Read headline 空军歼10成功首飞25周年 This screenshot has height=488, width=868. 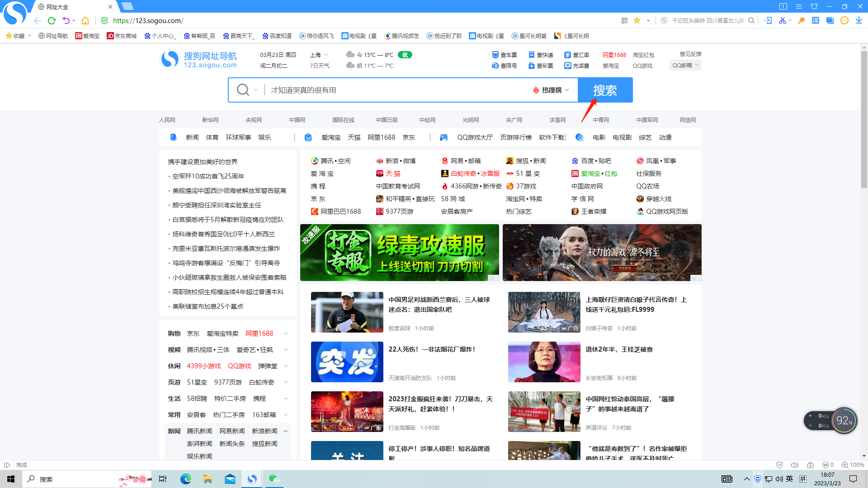point(208,176)
